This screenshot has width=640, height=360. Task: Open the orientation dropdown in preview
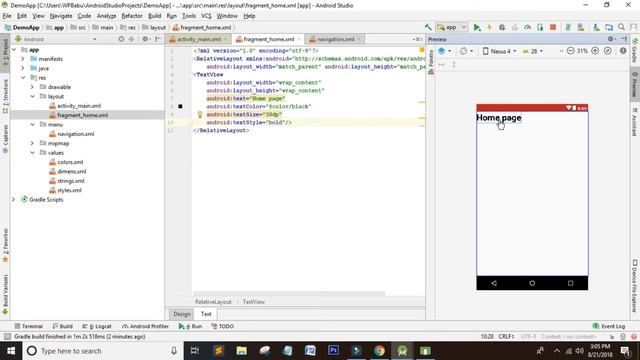[x=466, y=51]
